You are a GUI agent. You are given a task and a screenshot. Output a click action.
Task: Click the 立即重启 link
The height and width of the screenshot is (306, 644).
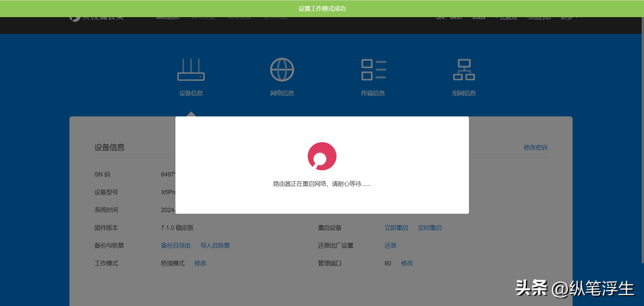(x=396, y=228)
